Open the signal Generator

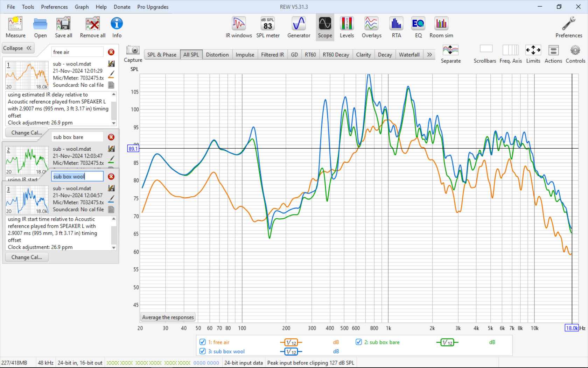click(x=299, y=27)
